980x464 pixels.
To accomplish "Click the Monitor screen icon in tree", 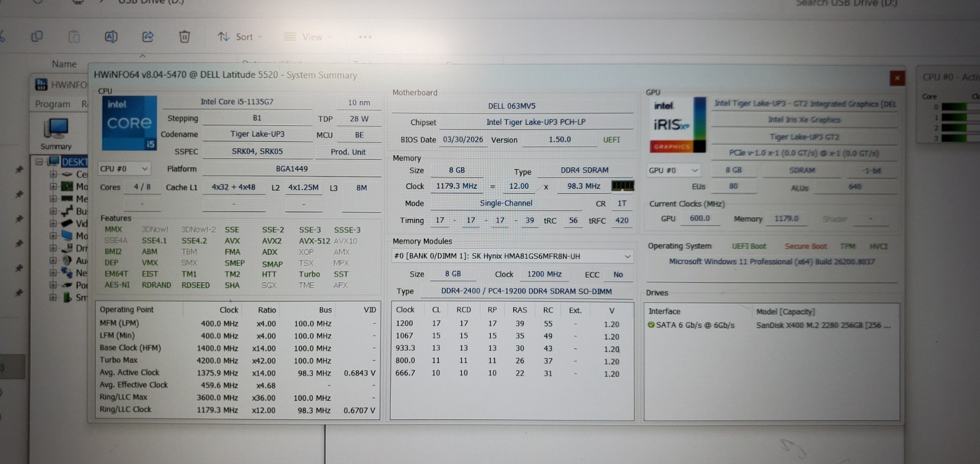I will point(67,235).
